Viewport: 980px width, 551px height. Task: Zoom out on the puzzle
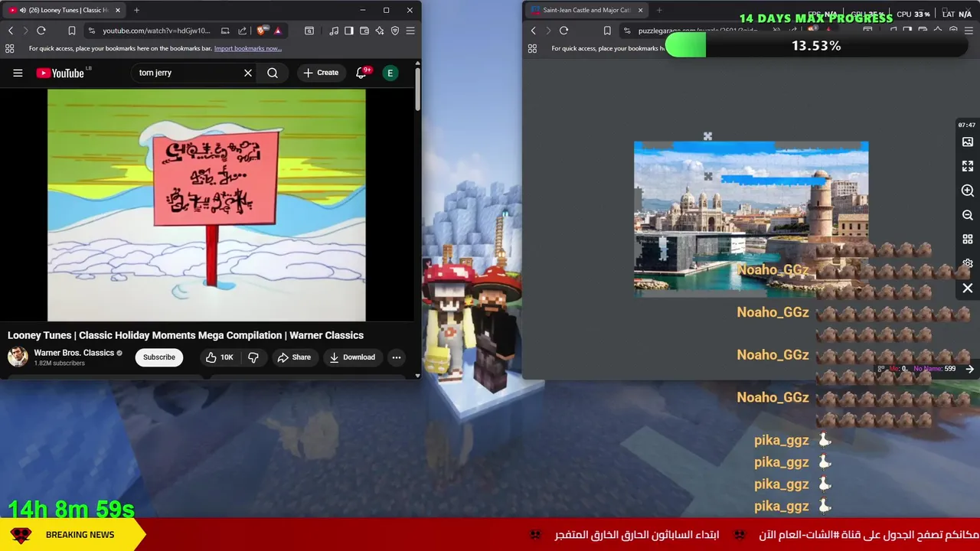pos(968,215)
